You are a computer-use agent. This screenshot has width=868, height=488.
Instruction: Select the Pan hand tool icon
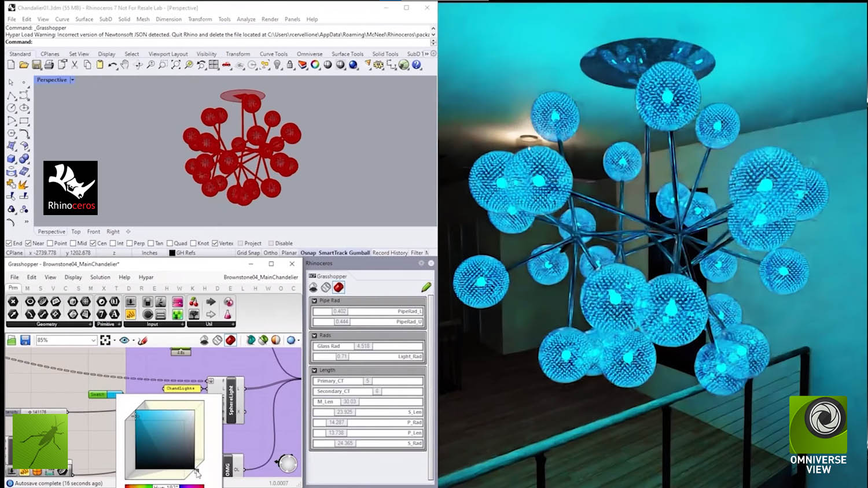(125, 65)
